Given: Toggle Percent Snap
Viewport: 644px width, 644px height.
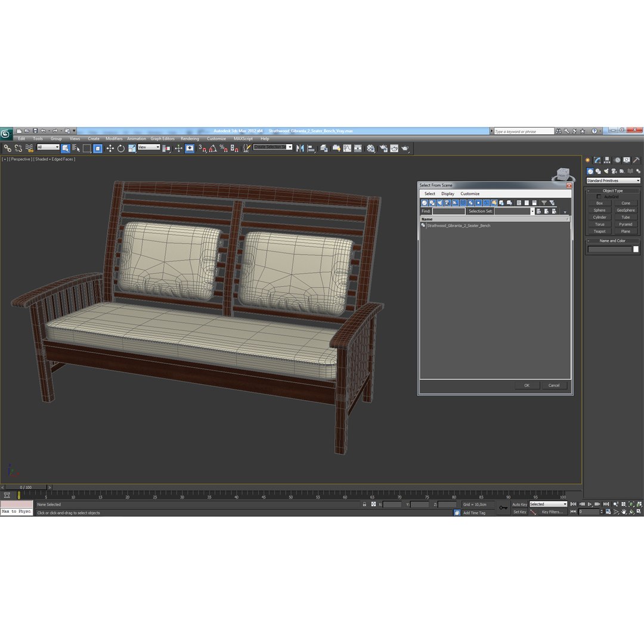Looking at the screenshot, I should coord(224,148).
